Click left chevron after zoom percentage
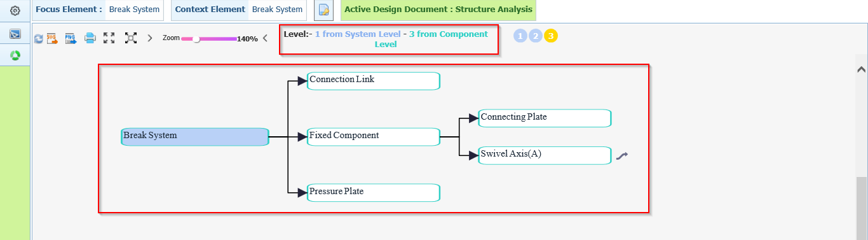Screen dimensions: 868x240 click(x=265, y=38)
